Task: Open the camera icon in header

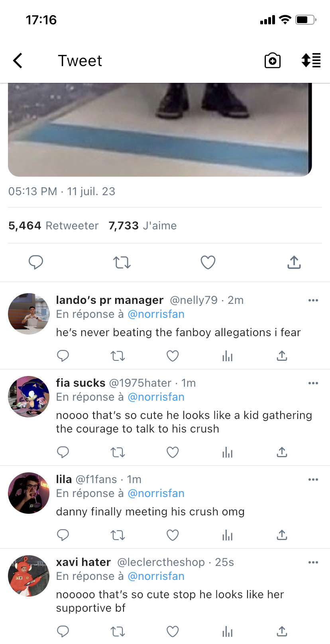Action: 273,61
